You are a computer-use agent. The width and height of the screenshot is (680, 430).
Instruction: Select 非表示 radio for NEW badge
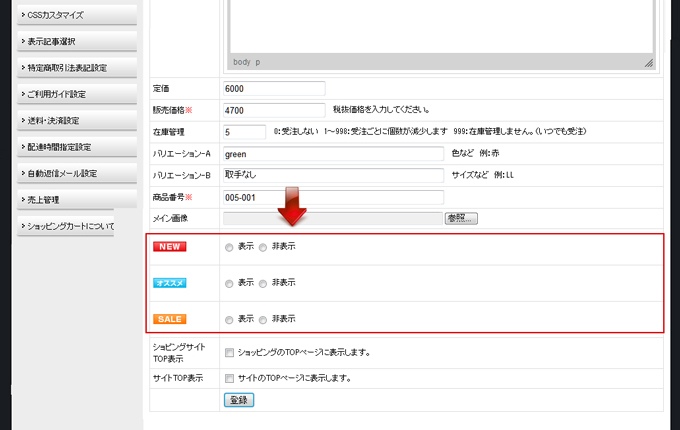(264, 247)
